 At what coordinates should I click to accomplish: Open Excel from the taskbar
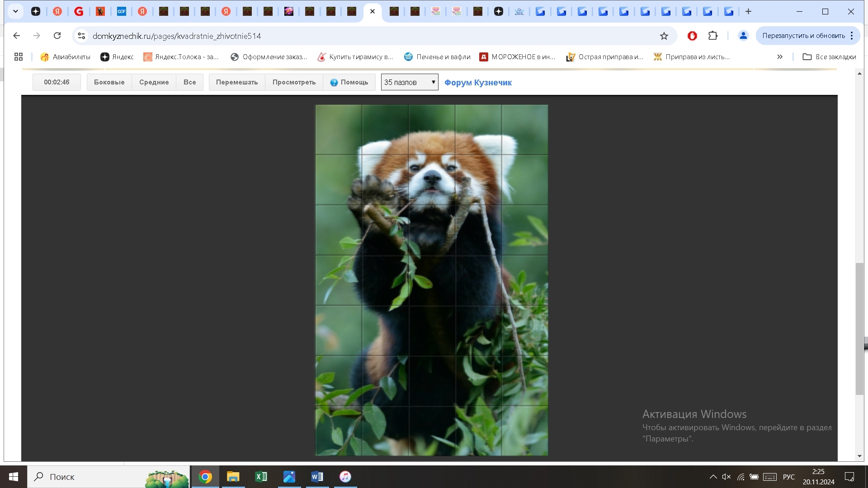(261, 477)
